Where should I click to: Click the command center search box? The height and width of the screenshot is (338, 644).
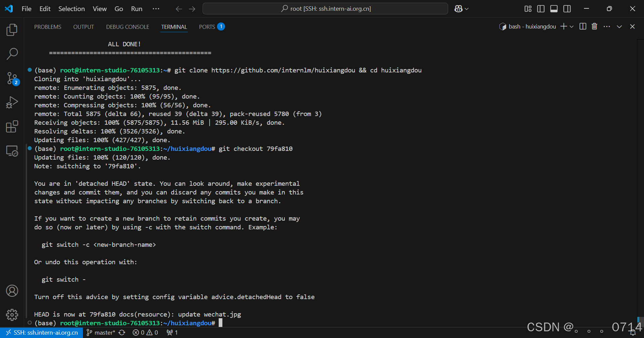(325, 9)
